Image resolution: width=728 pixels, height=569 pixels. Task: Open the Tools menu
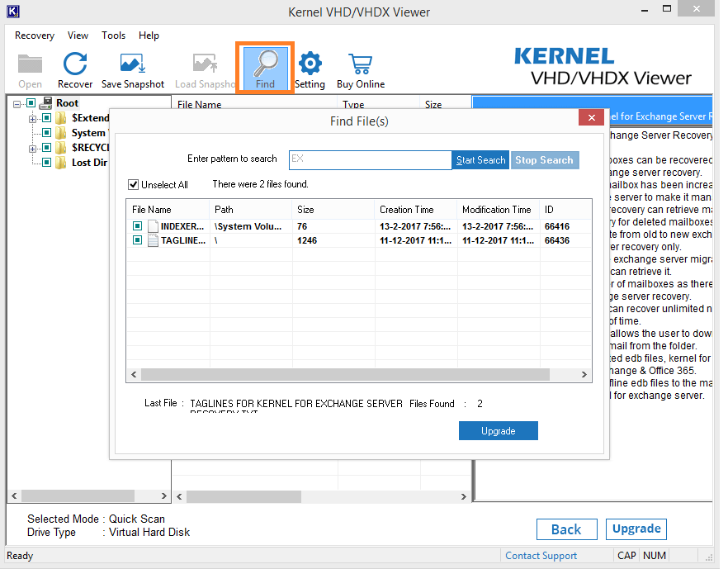(114, 36)
